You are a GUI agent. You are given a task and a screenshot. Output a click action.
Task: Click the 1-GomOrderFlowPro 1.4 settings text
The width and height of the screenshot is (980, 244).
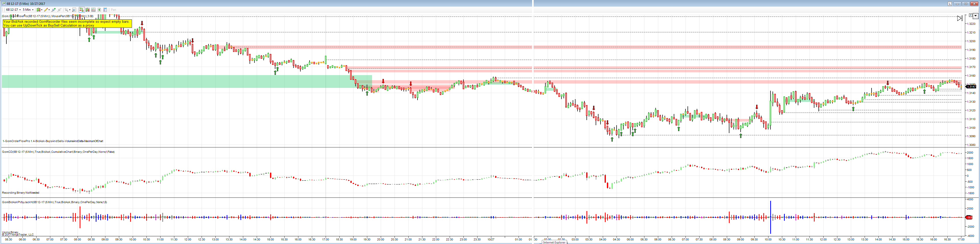pos(53,141)
